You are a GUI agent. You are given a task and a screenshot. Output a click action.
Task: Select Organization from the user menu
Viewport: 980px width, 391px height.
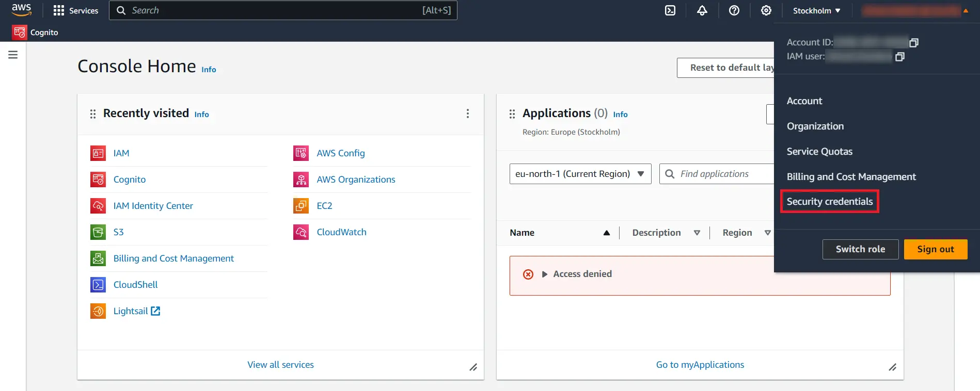click(x=815, y=126)
